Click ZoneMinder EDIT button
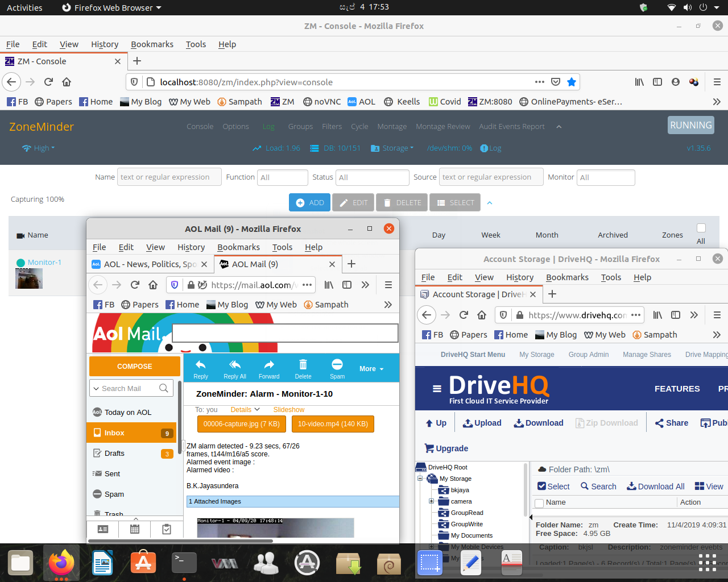 click(353, 202)
